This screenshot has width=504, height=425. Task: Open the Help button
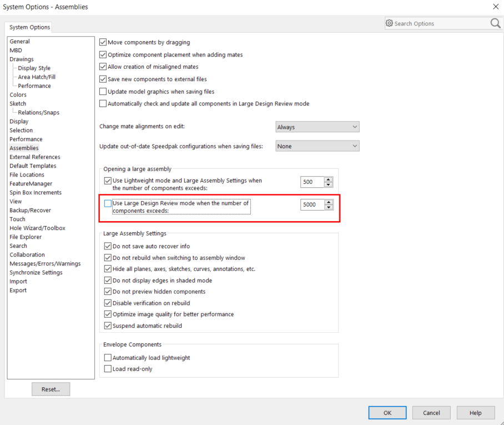(x=475, y=413)
